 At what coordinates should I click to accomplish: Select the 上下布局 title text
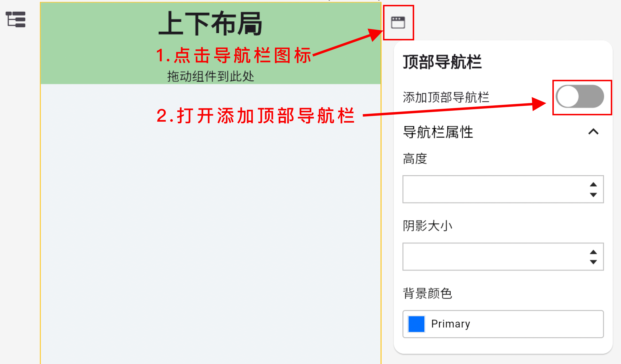[210, 24]
